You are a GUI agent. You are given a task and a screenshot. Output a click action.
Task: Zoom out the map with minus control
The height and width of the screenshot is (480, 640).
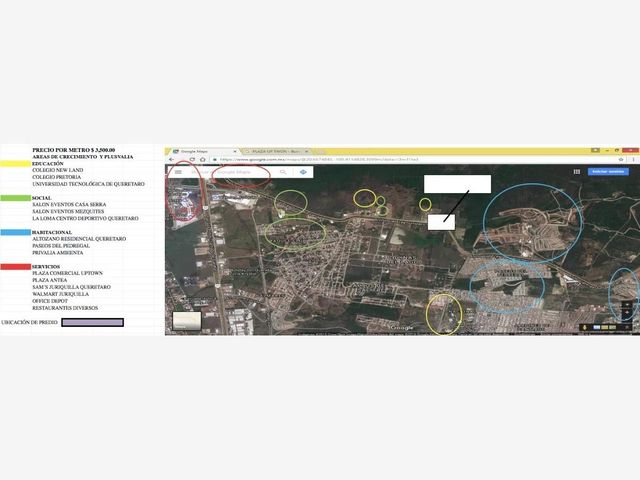click(628, 313)
